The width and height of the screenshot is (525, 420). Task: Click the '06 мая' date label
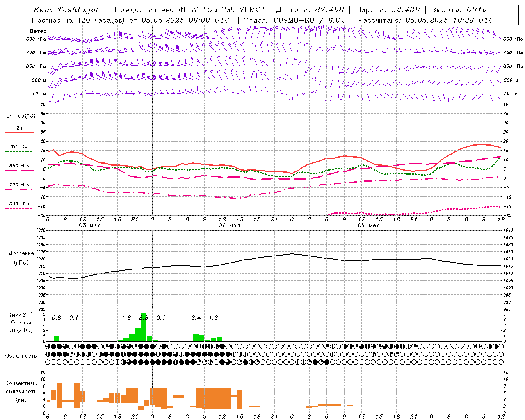(x=229, y=226)
